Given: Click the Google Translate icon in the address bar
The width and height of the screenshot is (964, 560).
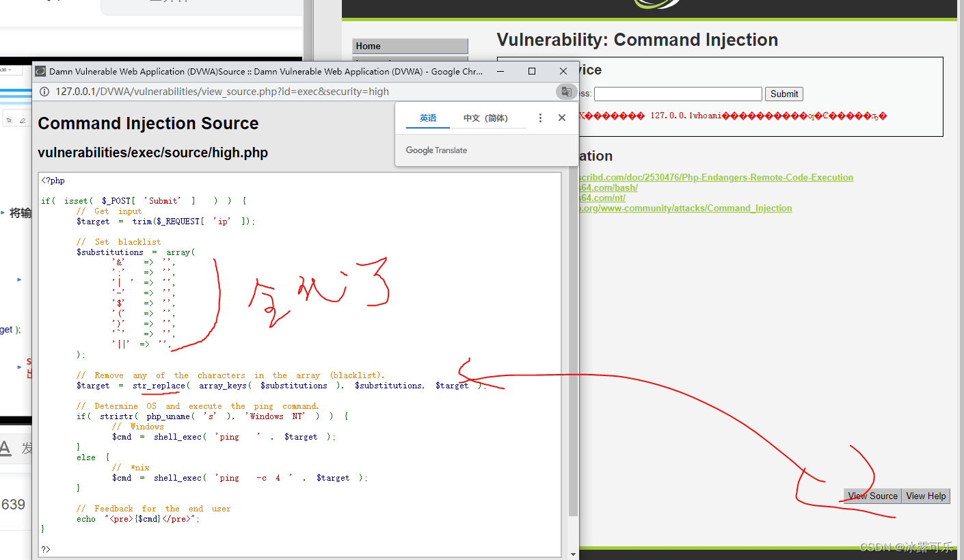Looking at the screenshot, I should (566, 92).
